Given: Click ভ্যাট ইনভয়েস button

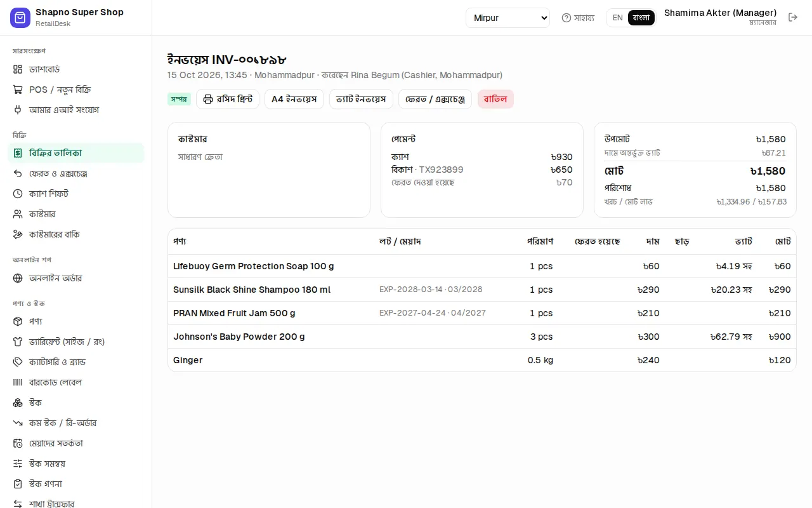Looking at the screenshot, I should pyautogui.click(x=361, y=99).
